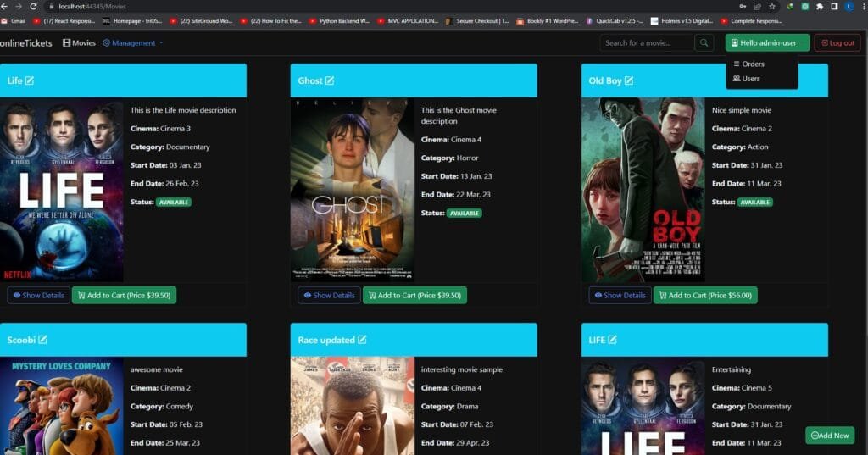Focus the Search for a movie field
This screenshot has height=455, width=868.
click(647, 42)
